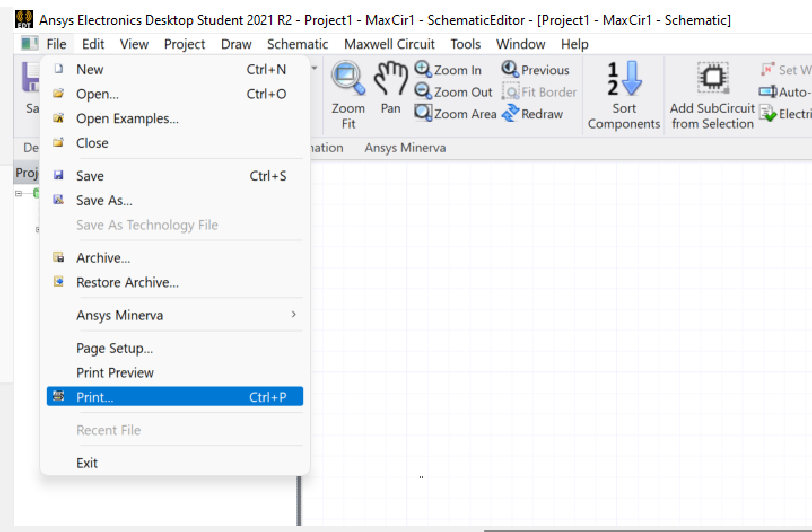Click the Redraw text label
Viewport: 812px width, 532px height.
click(542, 114)
